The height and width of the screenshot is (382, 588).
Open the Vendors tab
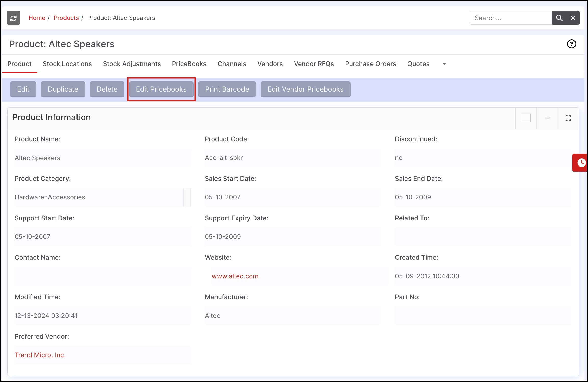coord(270,64)
